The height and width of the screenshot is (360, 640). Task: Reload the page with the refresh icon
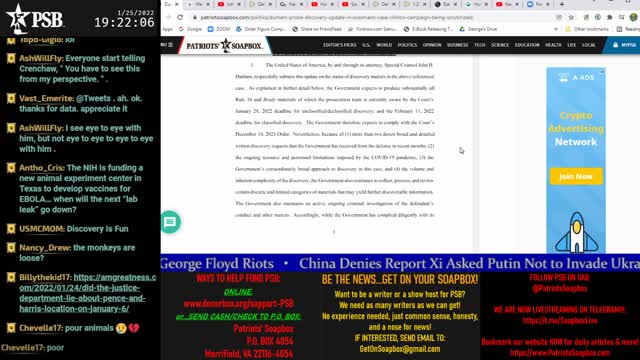point(180,17)
